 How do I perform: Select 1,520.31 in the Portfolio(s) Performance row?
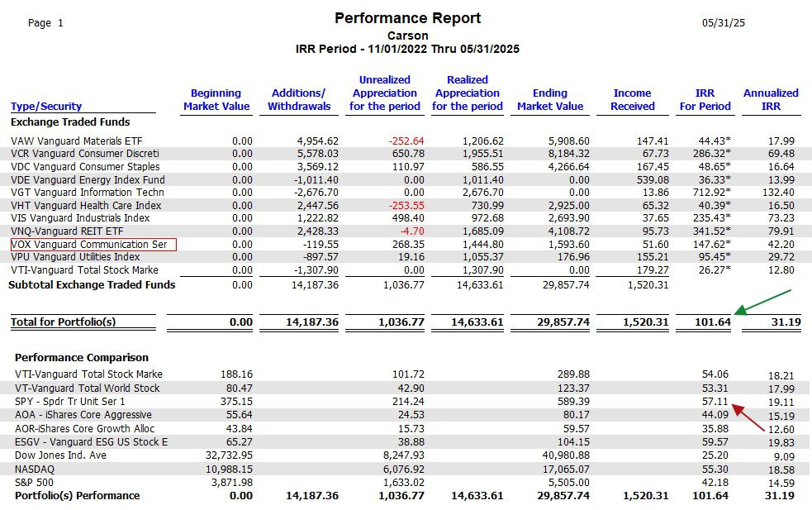[646, 495]
